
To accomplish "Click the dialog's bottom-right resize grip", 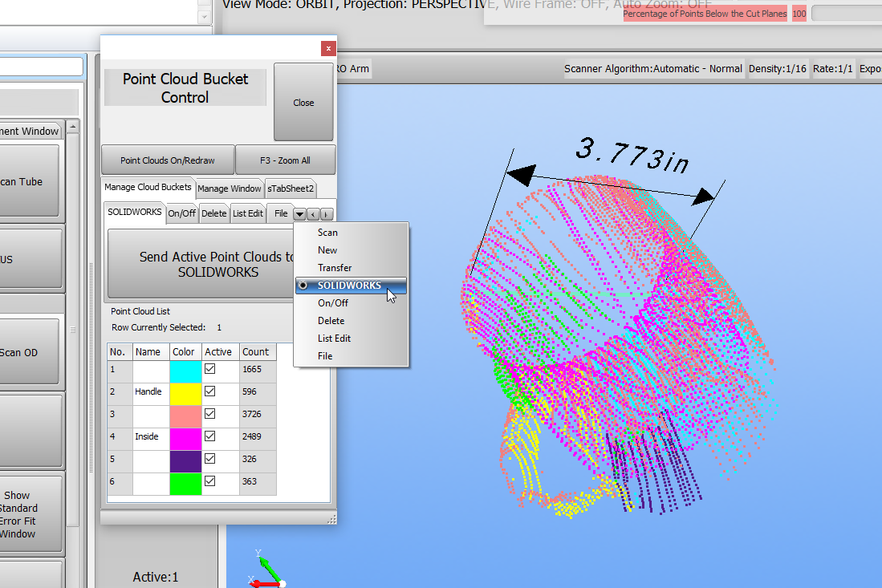I will tap(331, 520).
